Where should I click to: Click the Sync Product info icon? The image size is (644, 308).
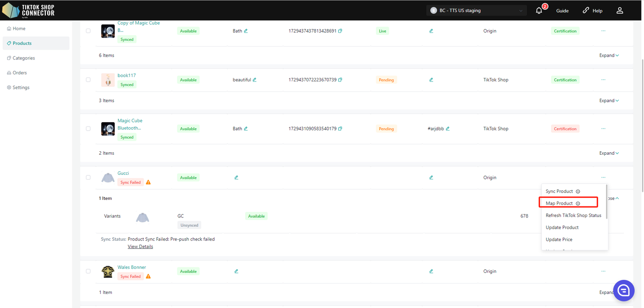pos(578,191)
